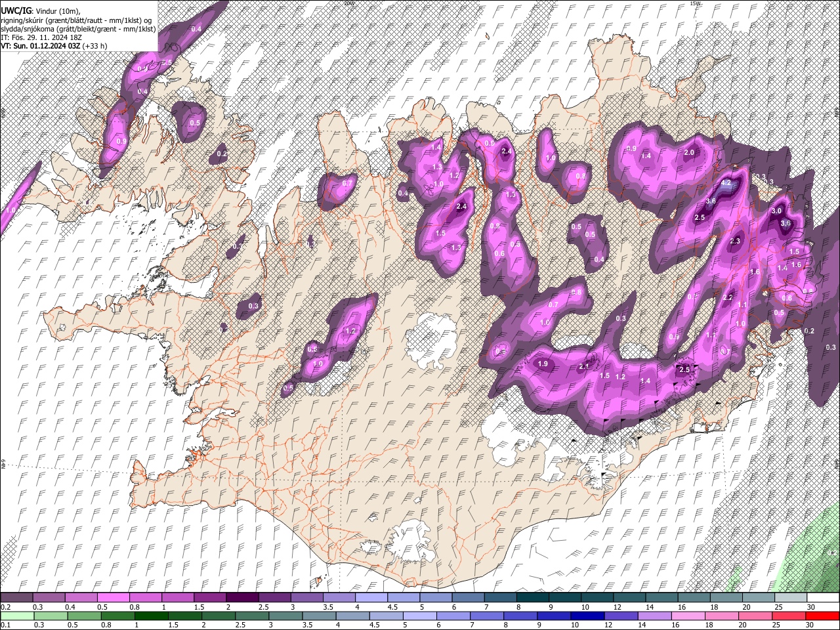The height and width of the screenshot is (630, 840).
Task: Pick the 0.3 light green swatch in the lower legend
Action: coord(51,616)
